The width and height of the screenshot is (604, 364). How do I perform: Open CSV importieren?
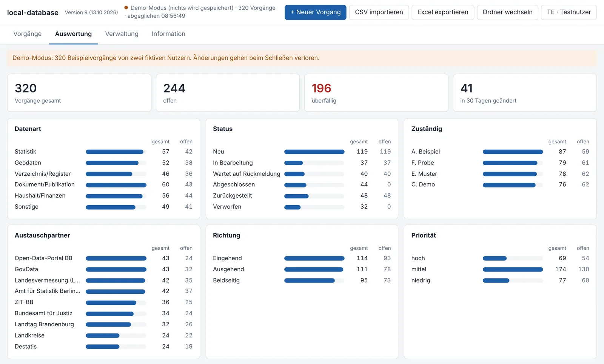tap(379, 12)
